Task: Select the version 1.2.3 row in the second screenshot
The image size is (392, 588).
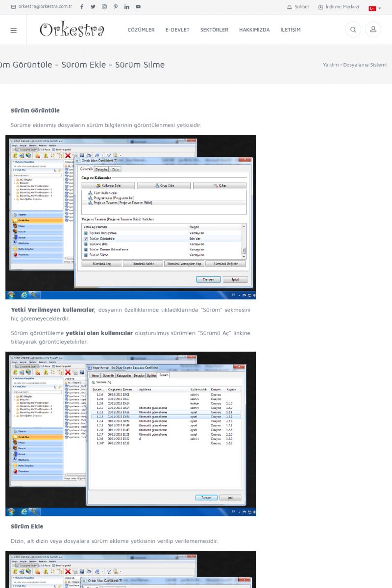Action: [x=166, y=416]
